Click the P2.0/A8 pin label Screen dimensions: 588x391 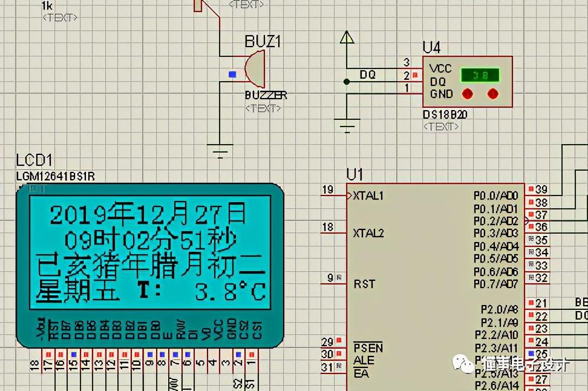pos(500,309)
